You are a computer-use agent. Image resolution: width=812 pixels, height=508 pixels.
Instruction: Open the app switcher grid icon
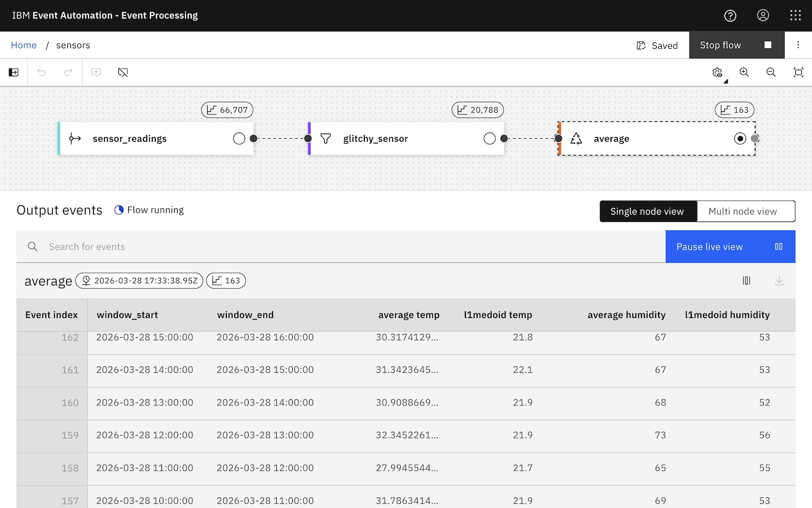pyautogui.click(x=795, y=16)
